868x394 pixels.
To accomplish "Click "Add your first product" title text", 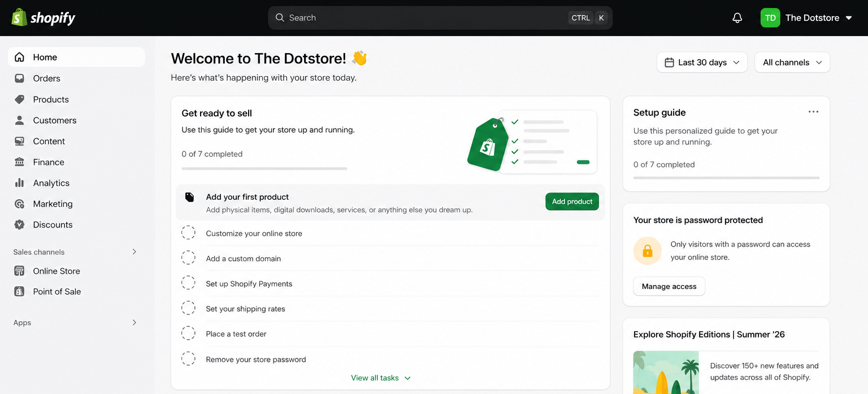I will [247, 197].
